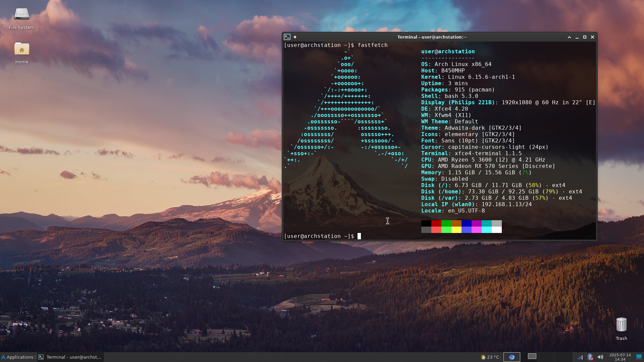Screen dimensions: 644x362
Task: Maximize the terminal window
Action: point(585,37)
